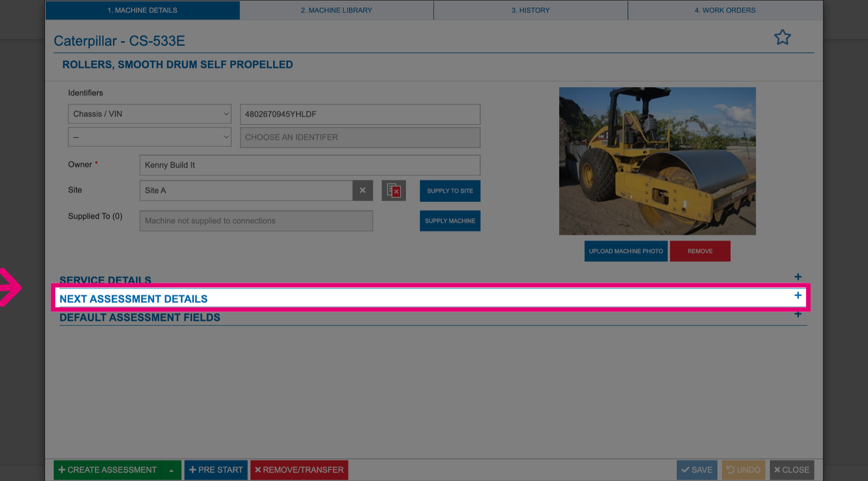The image size is (868, 481).
Task: Click Supply To Site button
Action: (x=450, y=191)
